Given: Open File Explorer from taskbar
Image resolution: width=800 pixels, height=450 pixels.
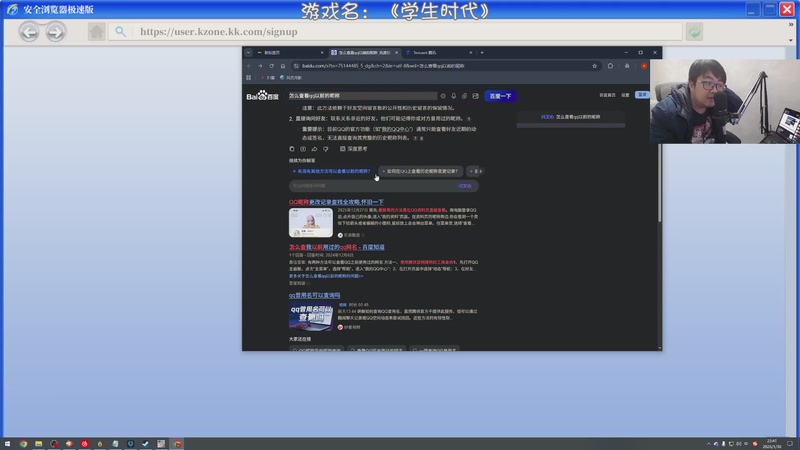Looking at the screenshot, I should click(x=38, y=444).
